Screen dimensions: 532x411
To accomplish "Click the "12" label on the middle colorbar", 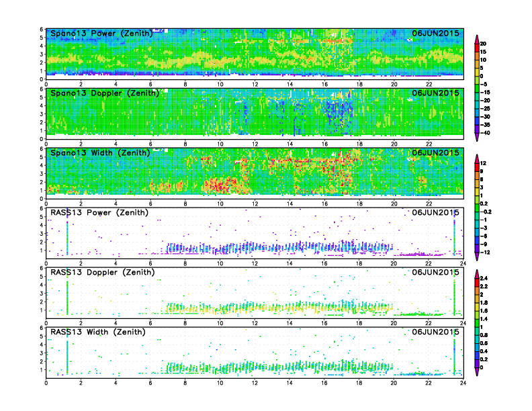I will [x=483, y=163].
